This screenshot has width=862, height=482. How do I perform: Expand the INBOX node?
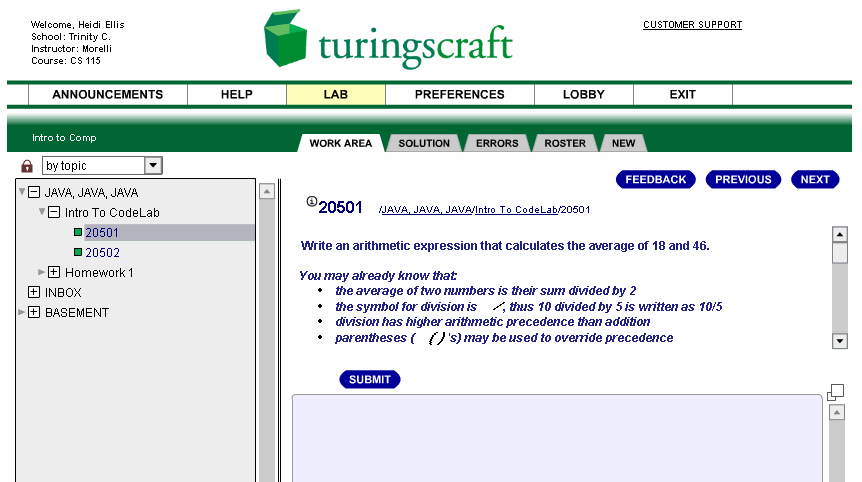pyautogui.click(x=34, y=293)
